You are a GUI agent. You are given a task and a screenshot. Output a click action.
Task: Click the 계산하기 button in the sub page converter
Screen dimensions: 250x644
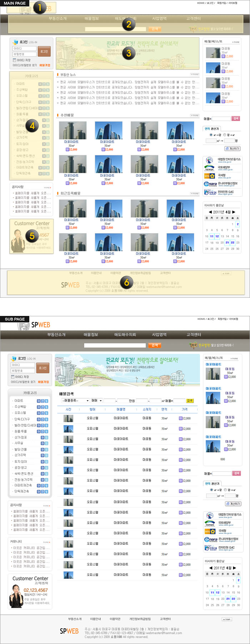[x=233, y=504]
